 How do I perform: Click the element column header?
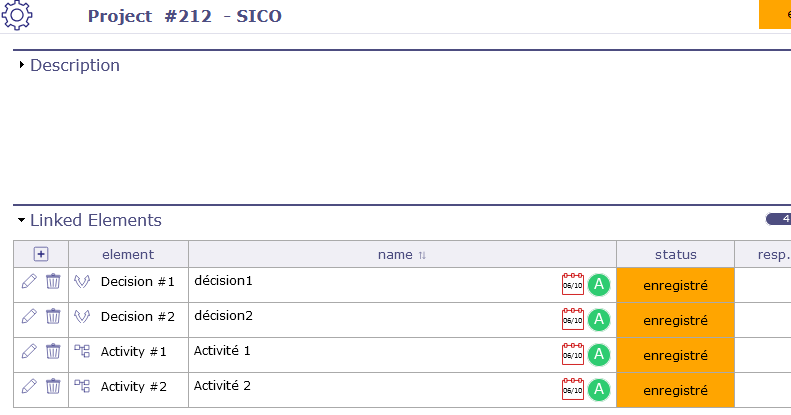128,255
